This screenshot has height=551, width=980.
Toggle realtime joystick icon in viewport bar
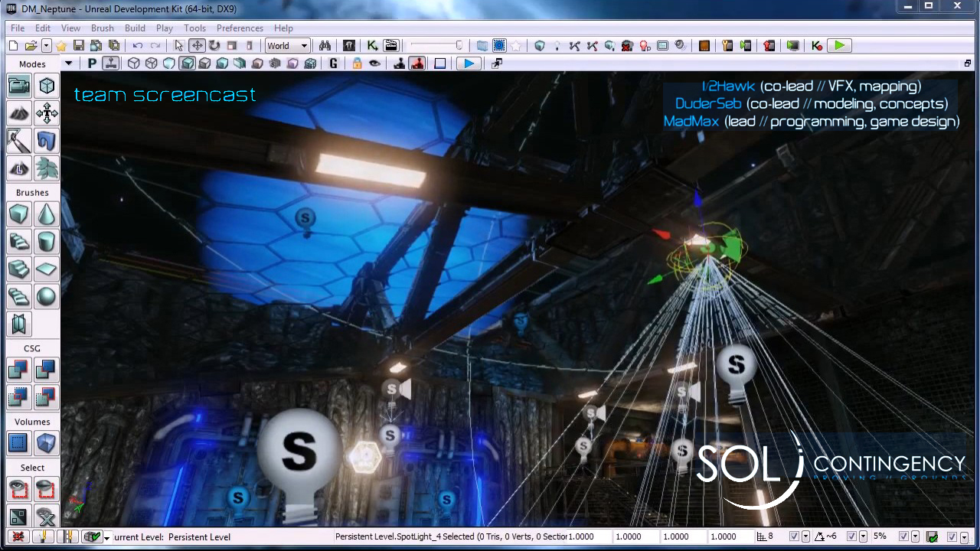pyautogui.click(x=110, y=64)
